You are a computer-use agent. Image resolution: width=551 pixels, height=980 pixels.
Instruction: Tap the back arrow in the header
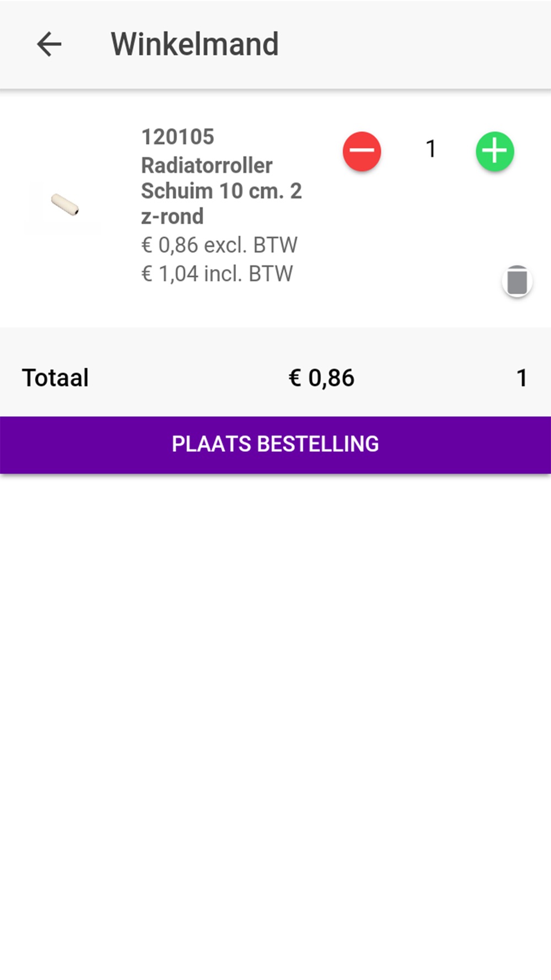[49, 44]
